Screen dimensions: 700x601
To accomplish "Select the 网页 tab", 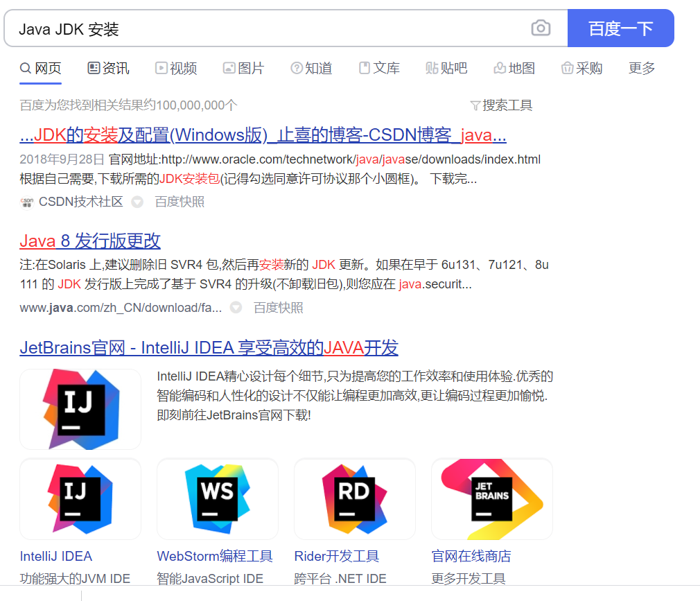I will coord(41,69).
